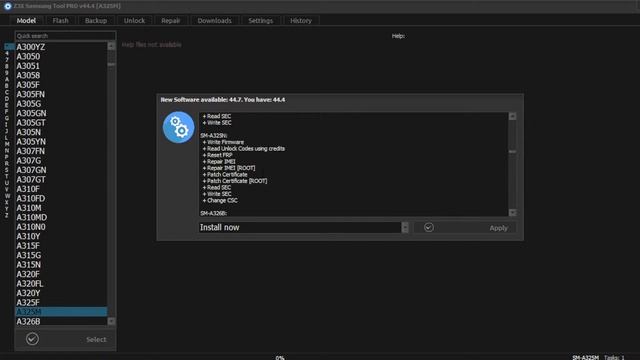Select model A305F
This screenshot has height=360, width=640.
point(61,85)
